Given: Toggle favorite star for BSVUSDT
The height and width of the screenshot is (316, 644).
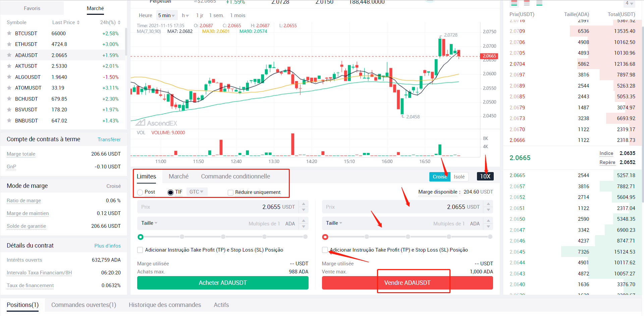Looking at the screenshot, I should (x=9, y=110).
